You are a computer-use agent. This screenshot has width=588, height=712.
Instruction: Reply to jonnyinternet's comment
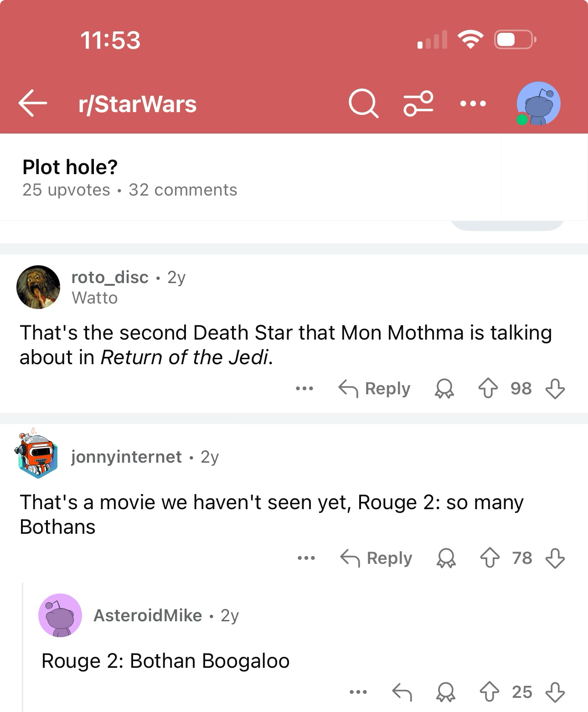376,558
